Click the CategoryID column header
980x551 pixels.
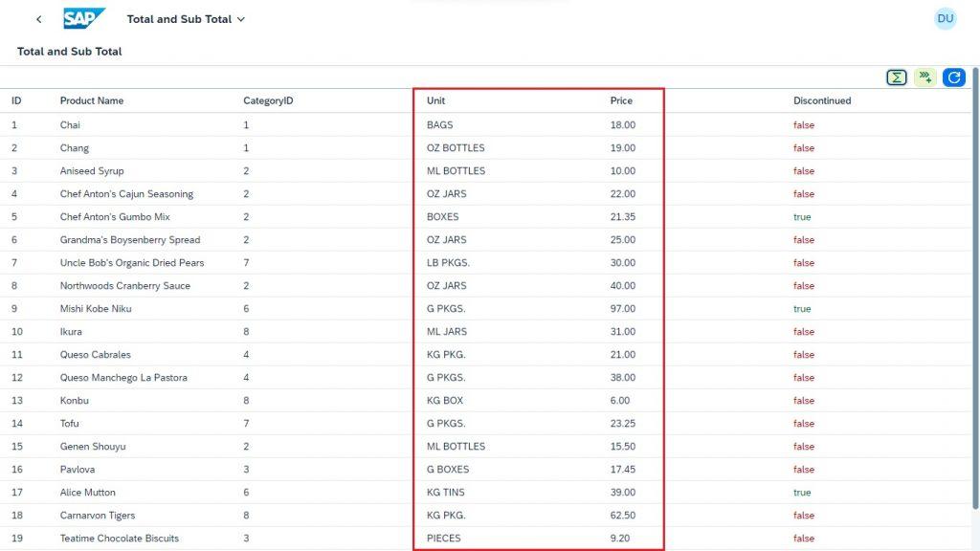(x=268, y=100)
